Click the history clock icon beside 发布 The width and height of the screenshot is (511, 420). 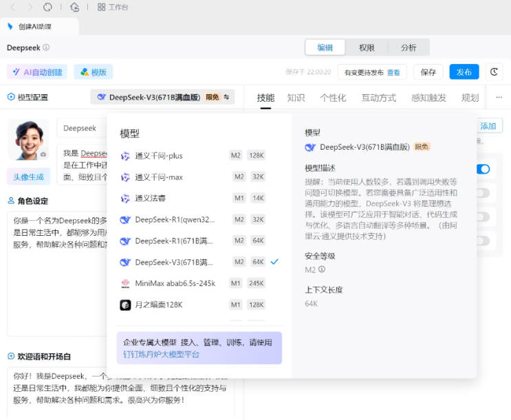pos(494,72)
